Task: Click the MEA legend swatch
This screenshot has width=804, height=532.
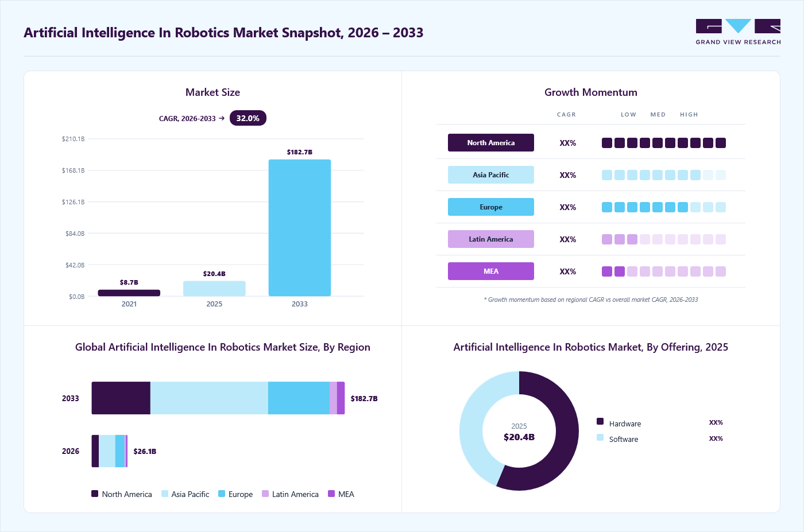Action: point(331,494)
